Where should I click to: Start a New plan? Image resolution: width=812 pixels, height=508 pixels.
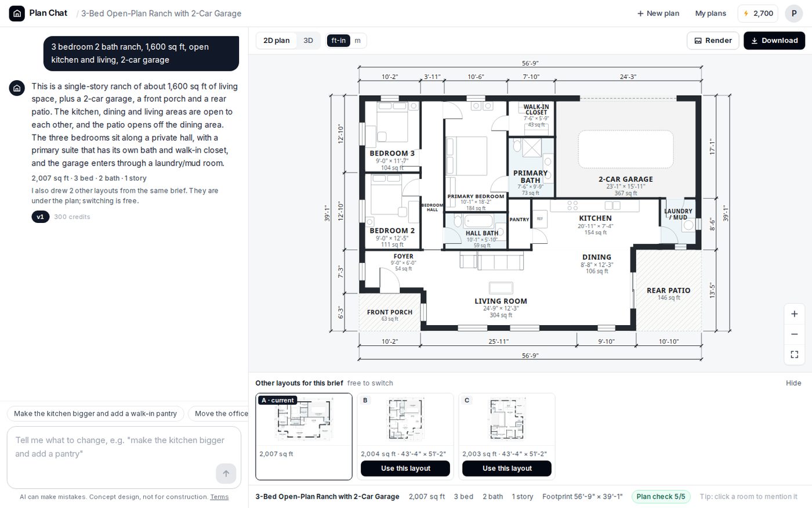point(658,13)
